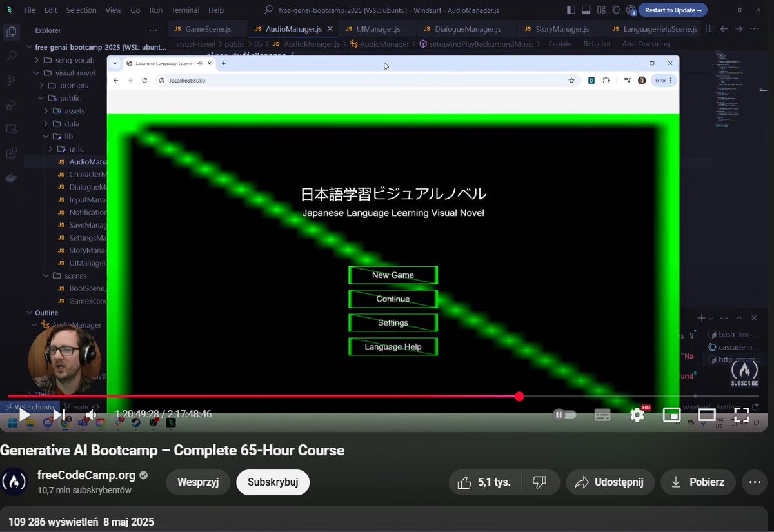Open the File menu in Windsurf
Screen dimensions: 774x532
[30, 10]
